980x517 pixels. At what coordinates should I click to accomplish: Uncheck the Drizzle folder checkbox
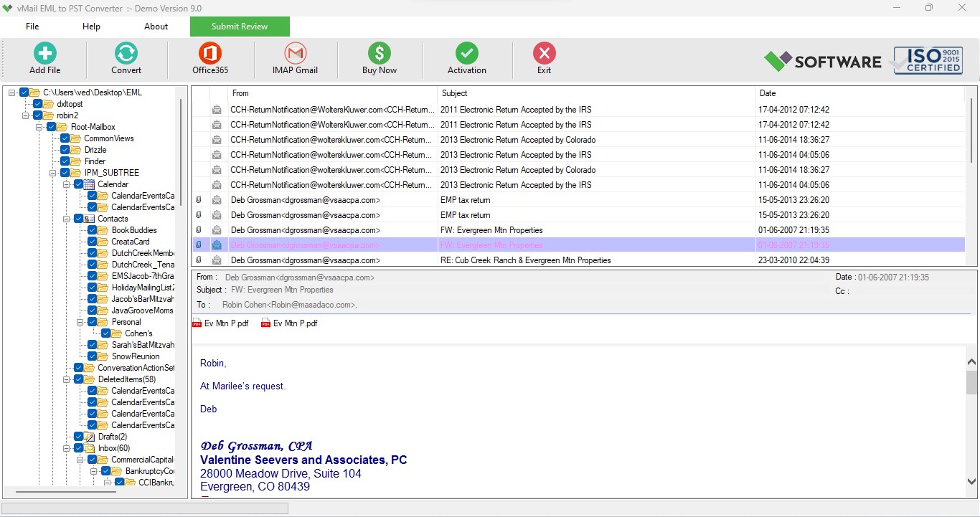tap(65, 150)
